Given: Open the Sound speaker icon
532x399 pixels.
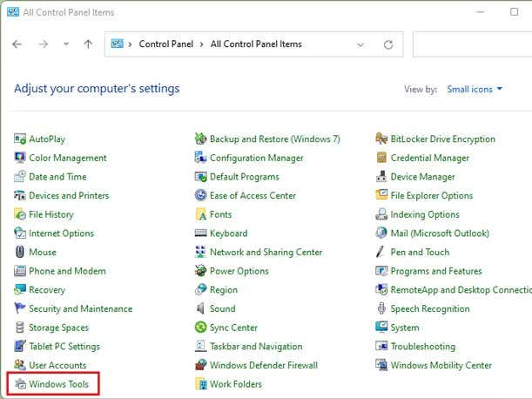Looking at the screenshot, I should click(201, 308).
